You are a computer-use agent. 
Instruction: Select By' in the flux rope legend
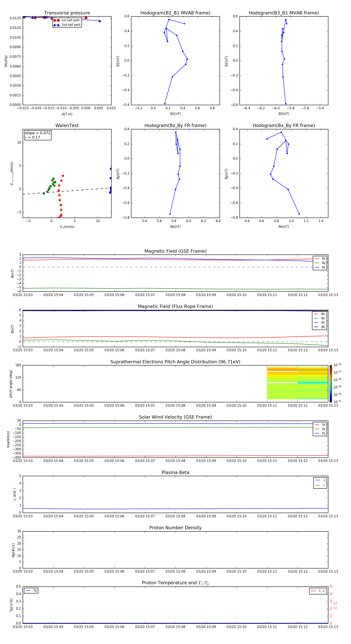coord(320,318)
